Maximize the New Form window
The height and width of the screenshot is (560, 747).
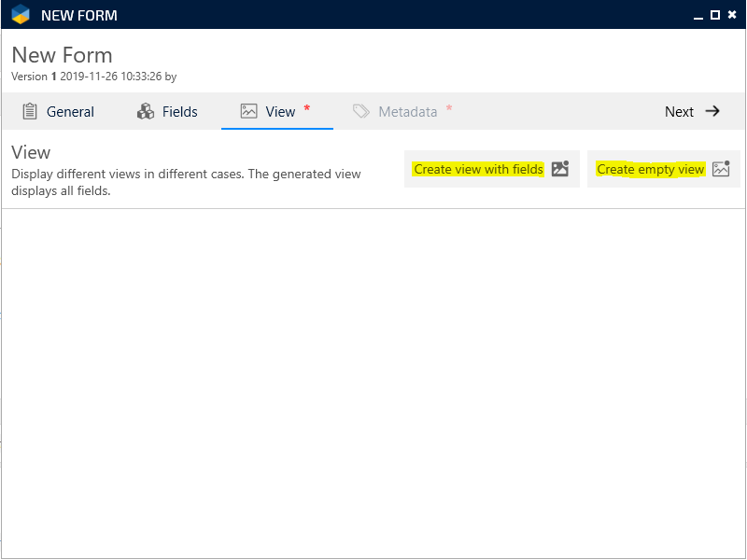click(715, 15)
